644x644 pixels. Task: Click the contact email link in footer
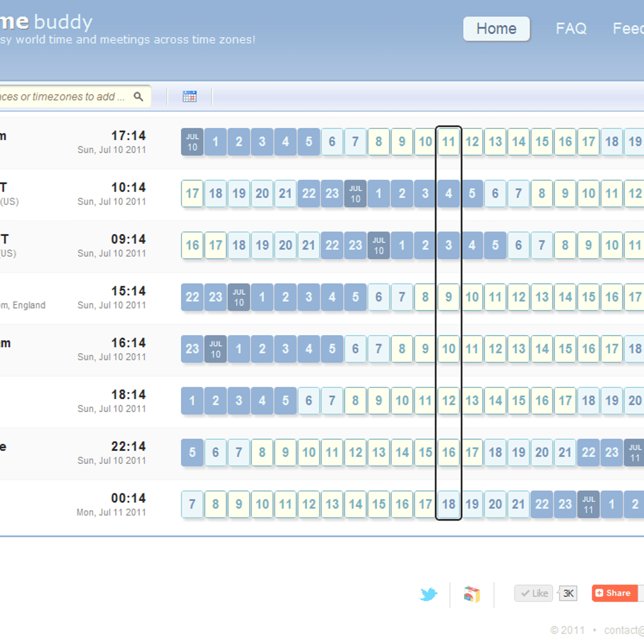[x=624, y=630]
